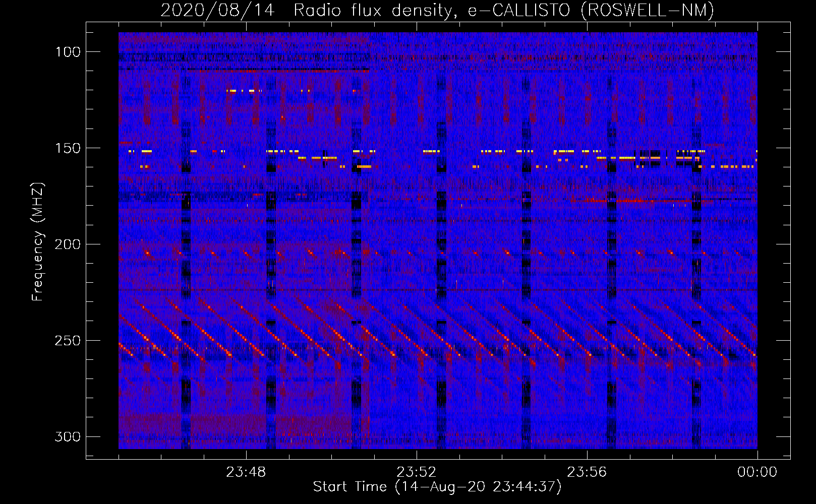Image resolution: width=816 pixels, height=504 pixels.
Task: Click the 'Start Time (14-Aug-20 23:44:37)' label
Action: point(437,487)
